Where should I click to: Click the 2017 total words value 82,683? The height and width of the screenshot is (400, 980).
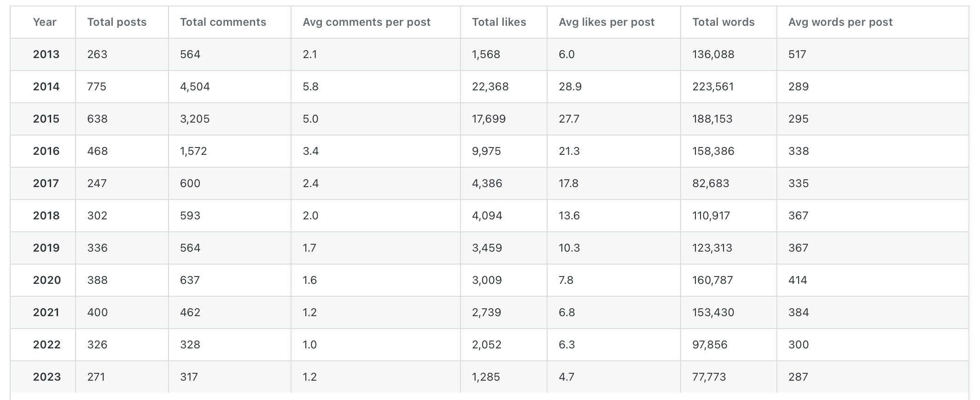pos(711,183)
